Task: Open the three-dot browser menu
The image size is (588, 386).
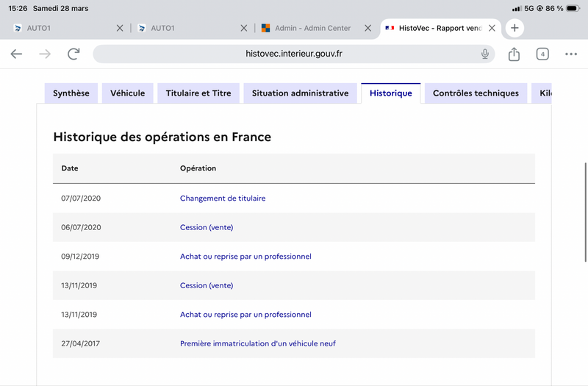Action: pos(571,54)
